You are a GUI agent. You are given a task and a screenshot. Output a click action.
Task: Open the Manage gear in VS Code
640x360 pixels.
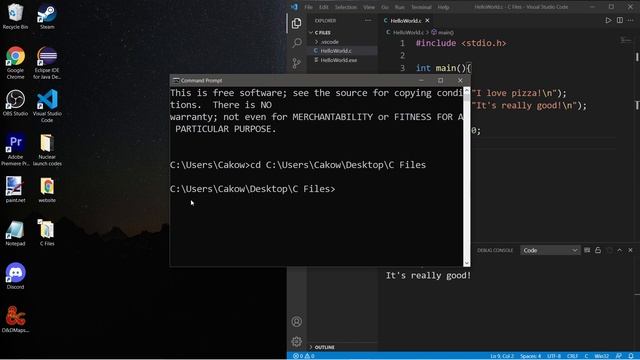(x=297, y=341)
